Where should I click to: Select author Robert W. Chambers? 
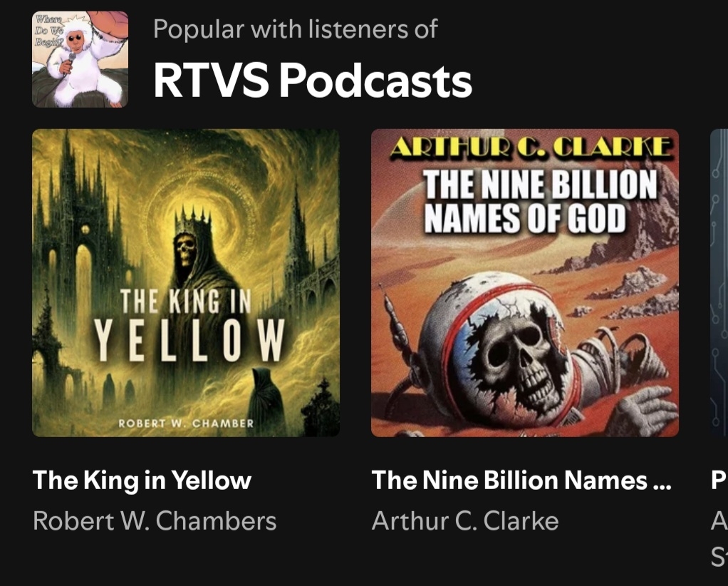click(x=155, y=520)
